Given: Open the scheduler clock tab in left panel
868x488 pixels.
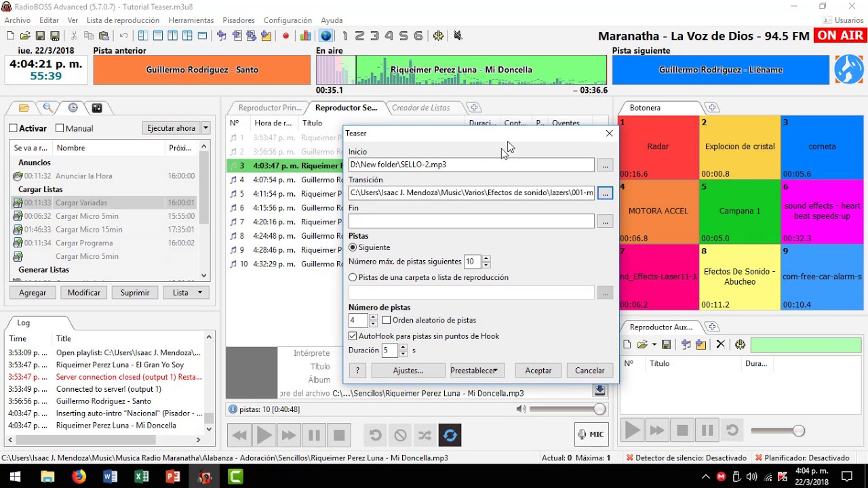Looking at the screenshot, I should (x=73, y=108).
